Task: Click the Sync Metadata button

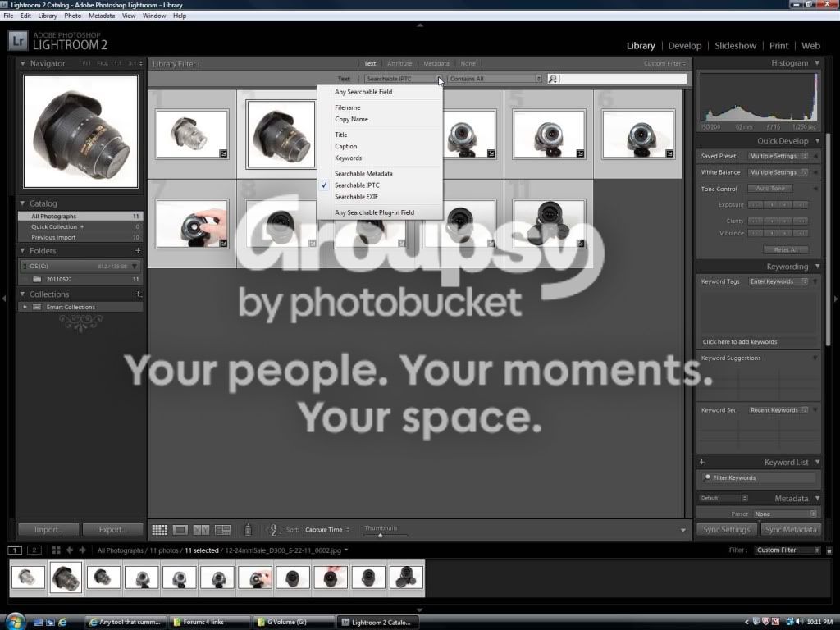Action: click(791, 530)
